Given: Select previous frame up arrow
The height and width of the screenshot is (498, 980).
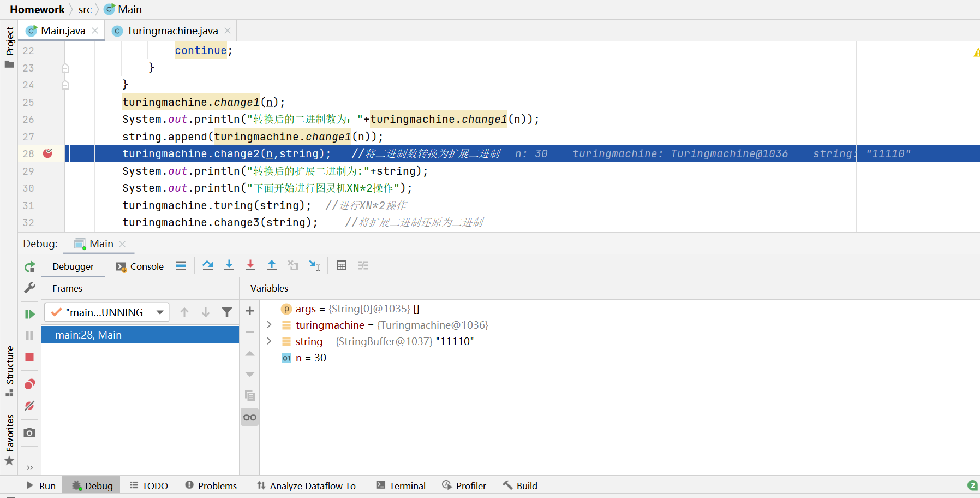Looking at the screenshot, I should click(184, 312).
